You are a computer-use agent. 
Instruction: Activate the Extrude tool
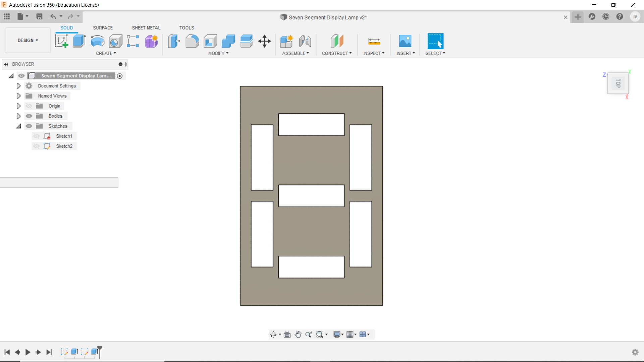pos(79,41)
